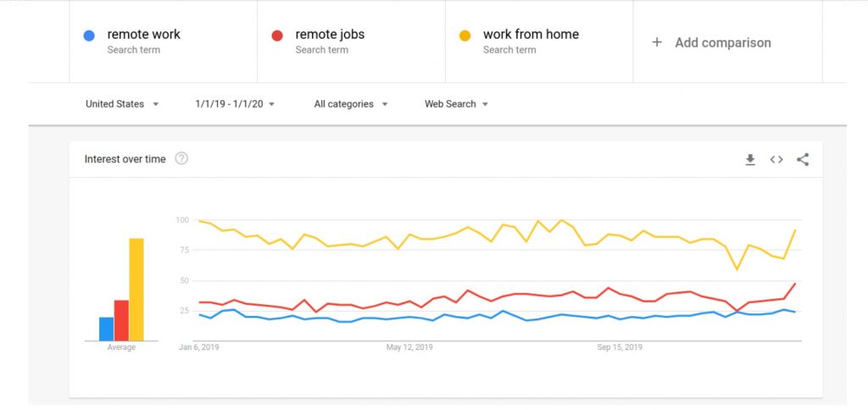Click the blue dot next to remote work
The image size is (868, 410).
pos(89,36)
